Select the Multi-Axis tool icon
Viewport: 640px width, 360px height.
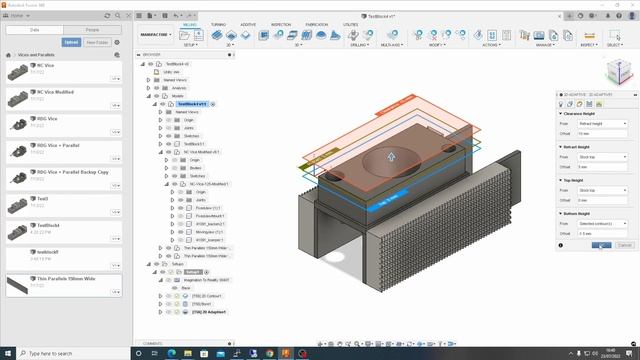pos(392,35)
